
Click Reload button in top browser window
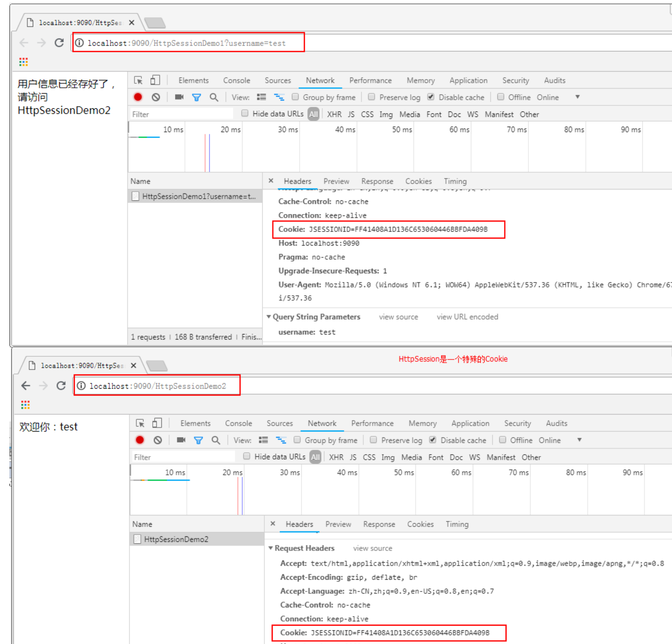point(59,42)
